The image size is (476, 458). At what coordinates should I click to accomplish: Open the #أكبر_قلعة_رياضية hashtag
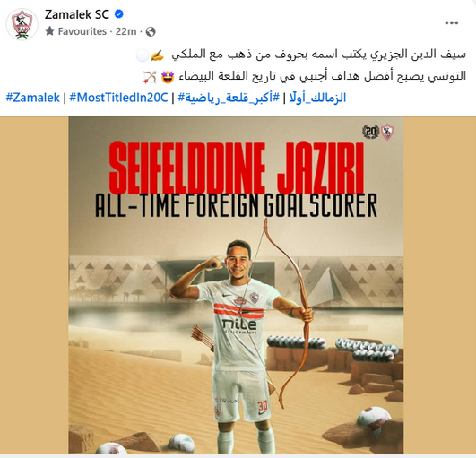click(229, 98)
